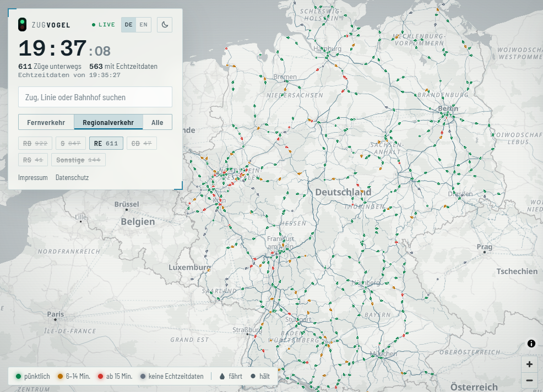Open the map info button
Image resolution: width=543 pixels, height=392 pixels.
click(531, 343)
